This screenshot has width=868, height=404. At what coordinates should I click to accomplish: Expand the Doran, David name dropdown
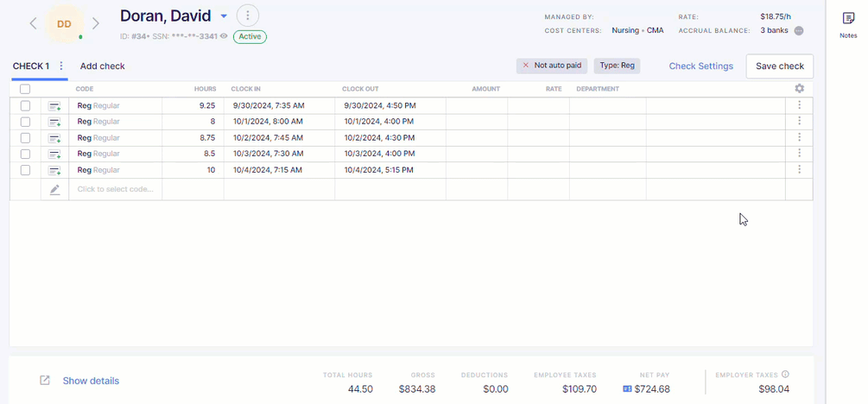224,16
